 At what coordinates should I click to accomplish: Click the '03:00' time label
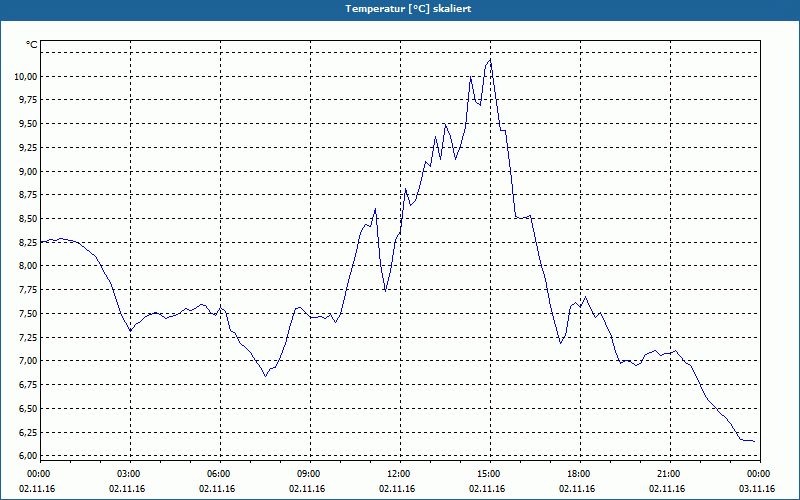pyautogui.click(x=130, y=474)
